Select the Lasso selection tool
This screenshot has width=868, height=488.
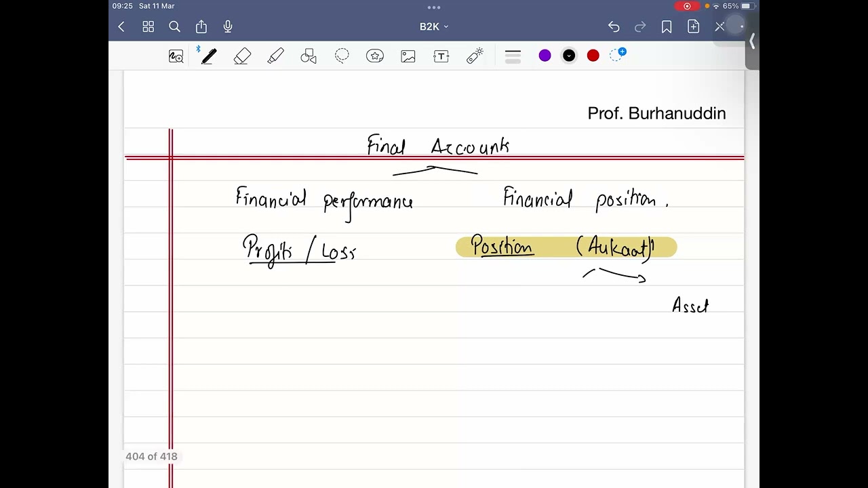point(342,56)
